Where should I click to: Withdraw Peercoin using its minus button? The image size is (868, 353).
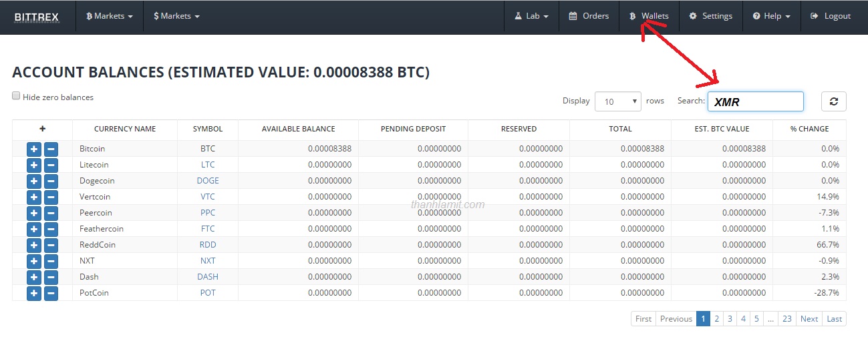click(51, 213)
